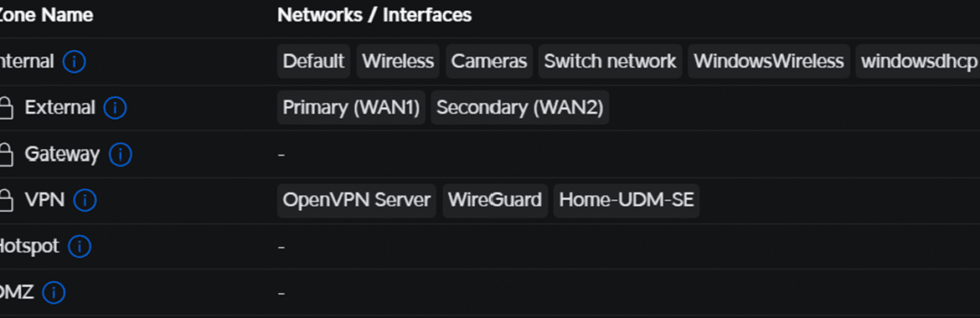Click the OpenVPN Server tag
The image size is (980, 318).
357,200
